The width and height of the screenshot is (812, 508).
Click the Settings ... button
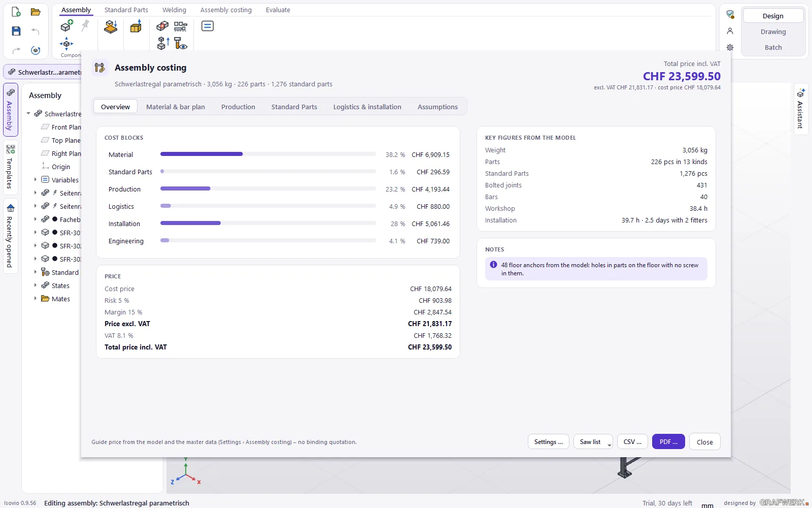pos(549,442)
